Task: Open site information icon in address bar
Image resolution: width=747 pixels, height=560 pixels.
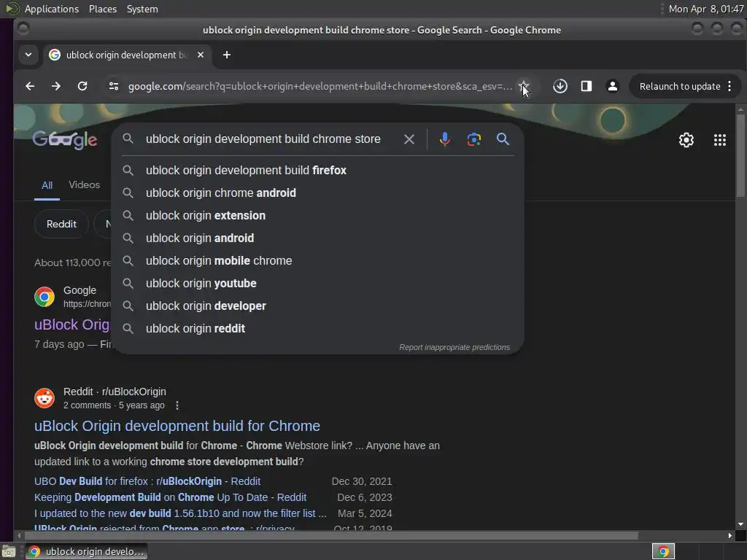Action: [x=113, y=86]
